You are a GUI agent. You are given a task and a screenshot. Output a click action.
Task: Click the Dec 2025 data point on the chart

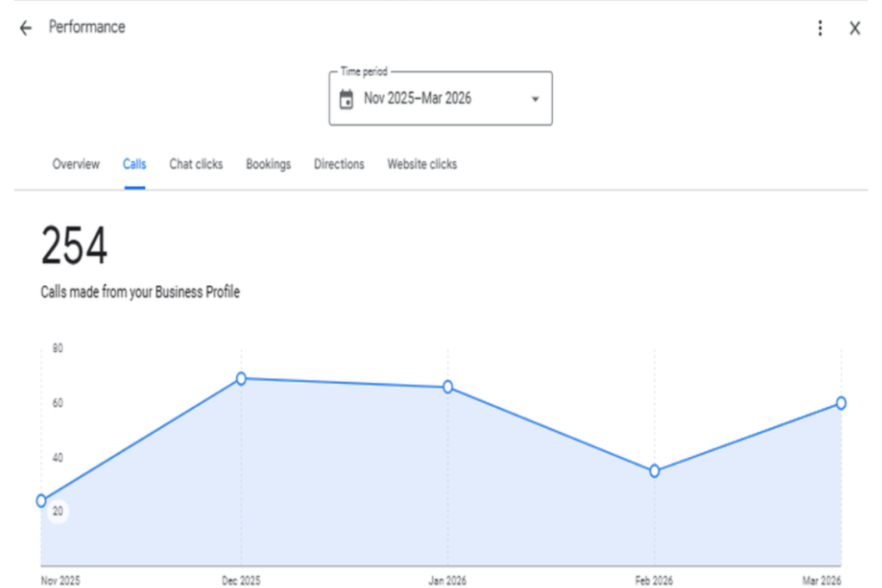(x=241, y=378)
